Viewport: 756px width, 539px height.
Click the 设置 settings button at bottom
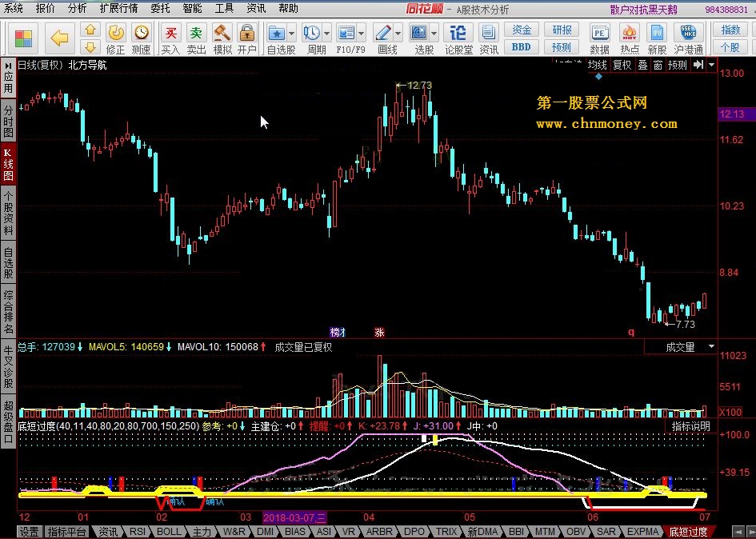(29, 532)
